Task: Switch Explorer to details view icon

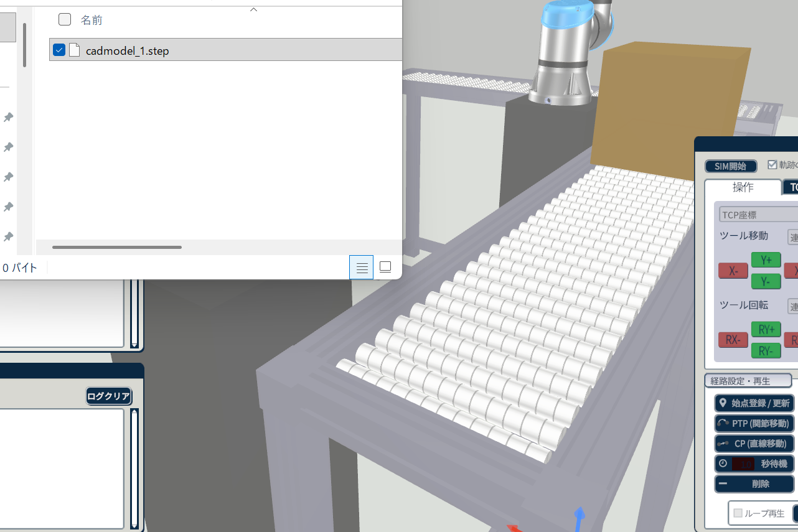Action: tap(362, 268)
